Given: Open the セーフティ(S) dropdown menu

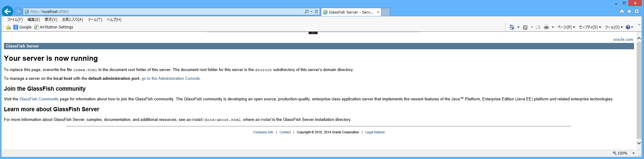Looking at the screenshot, I should click(590, 27).
